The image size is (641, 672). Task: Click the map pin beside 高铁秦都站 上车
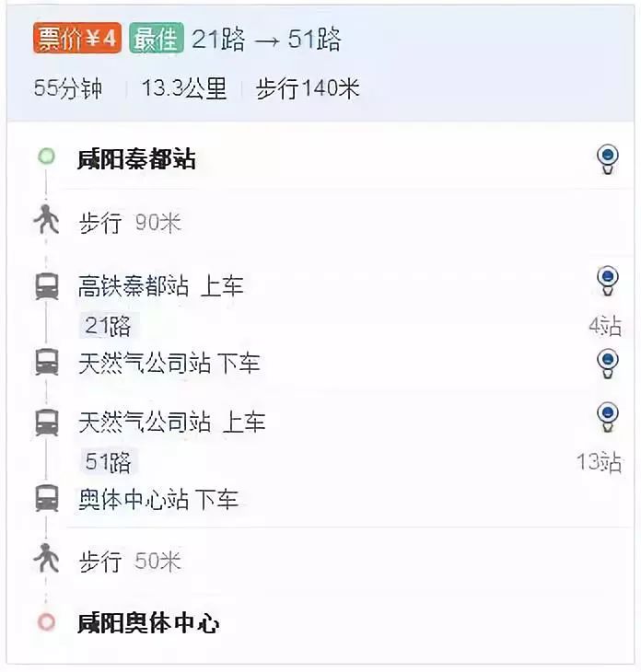(x=608, y=281)
